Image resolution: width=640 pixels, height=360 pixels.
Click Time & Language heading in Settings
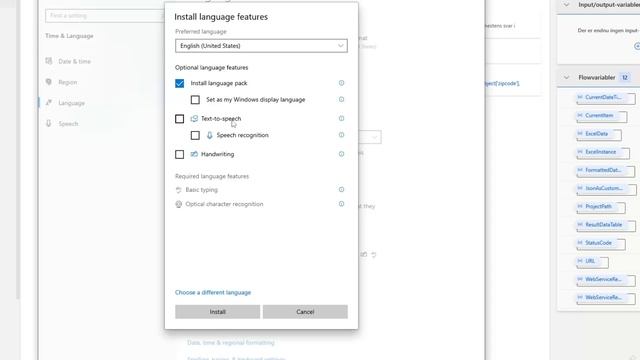tap(69, 36)
